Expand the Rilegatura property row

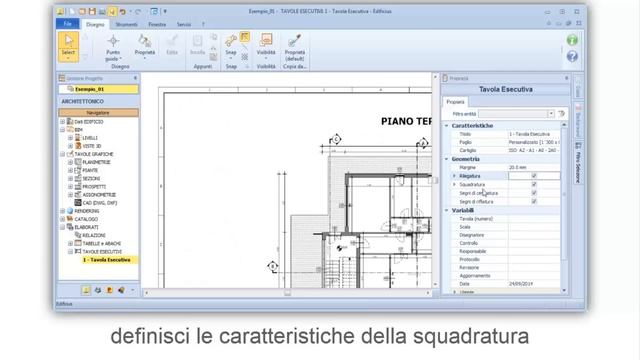454,176
